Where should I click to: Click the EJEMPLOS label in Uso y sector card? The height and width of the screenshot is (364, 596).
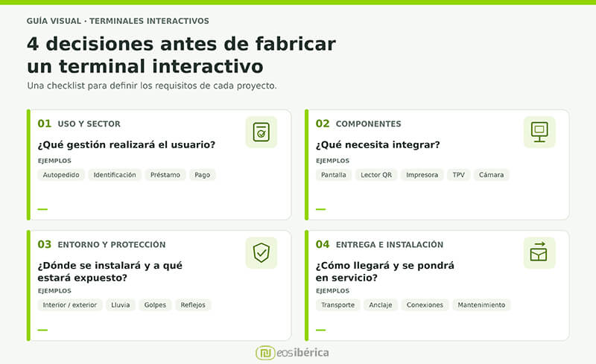(x=54, y=161)
